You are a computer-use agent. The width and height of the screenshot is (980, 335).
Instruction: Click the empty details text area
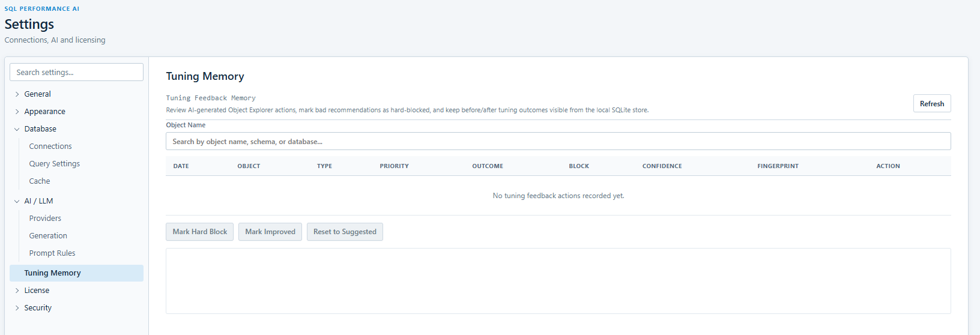pos(558,281)
